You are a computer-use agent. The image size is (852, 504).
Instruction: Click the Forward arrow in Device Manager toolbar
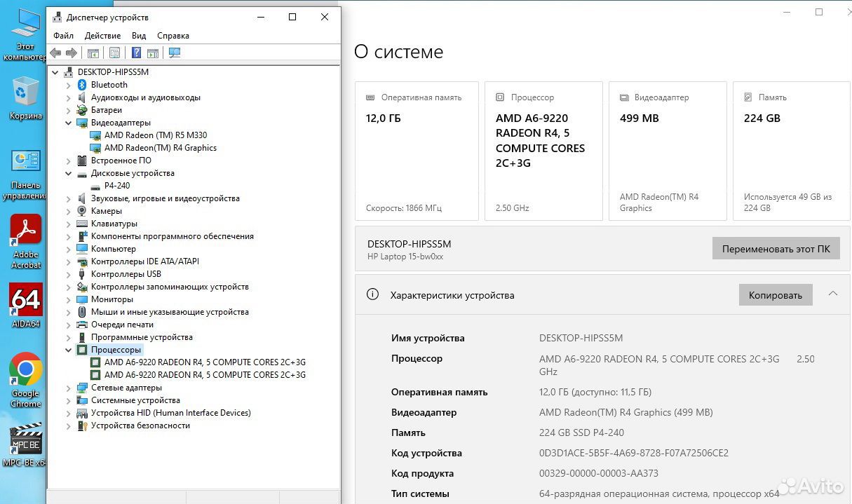point(72,53)
